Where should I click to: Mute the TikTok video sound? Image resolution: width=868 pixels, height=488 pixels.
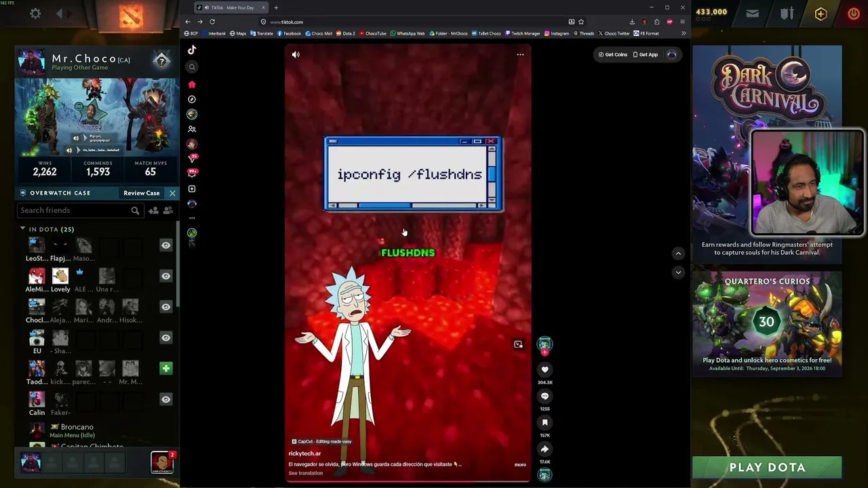(296, 54)
